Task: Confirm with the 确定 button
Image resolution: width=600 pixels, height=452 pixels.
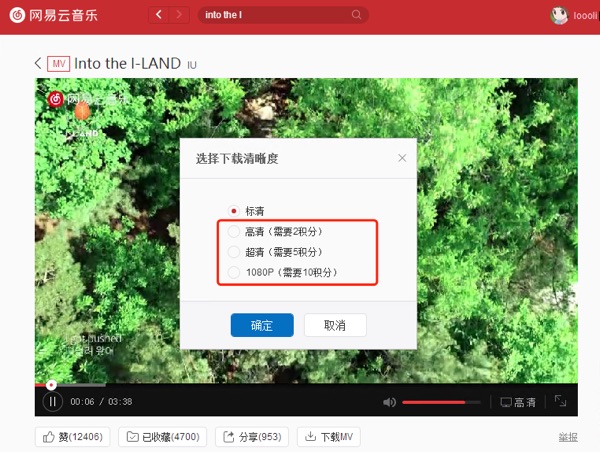Action: click(262, 325)
